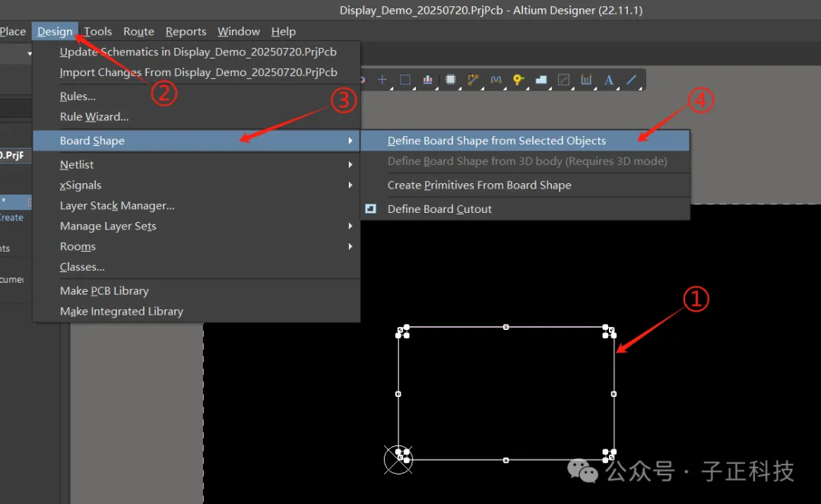Select Make Integrated Library
The image size is (821, 504).
point(196,312)
